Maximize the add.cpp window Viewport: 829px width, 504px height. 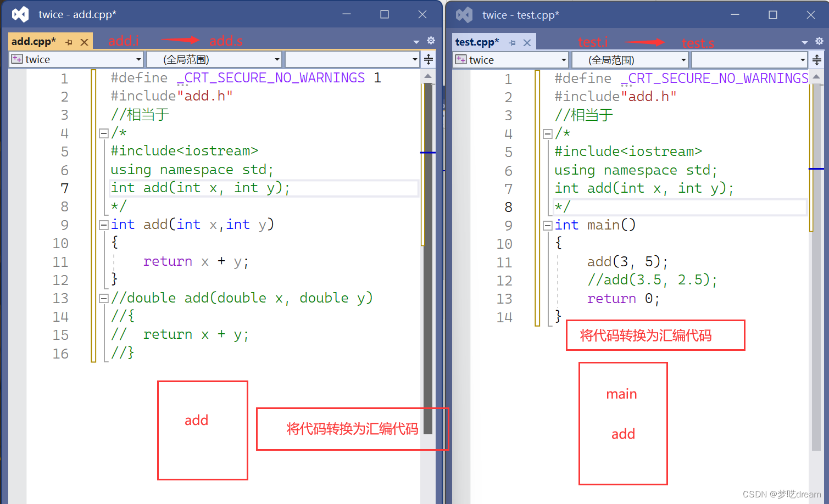click(x=385, y=14)
